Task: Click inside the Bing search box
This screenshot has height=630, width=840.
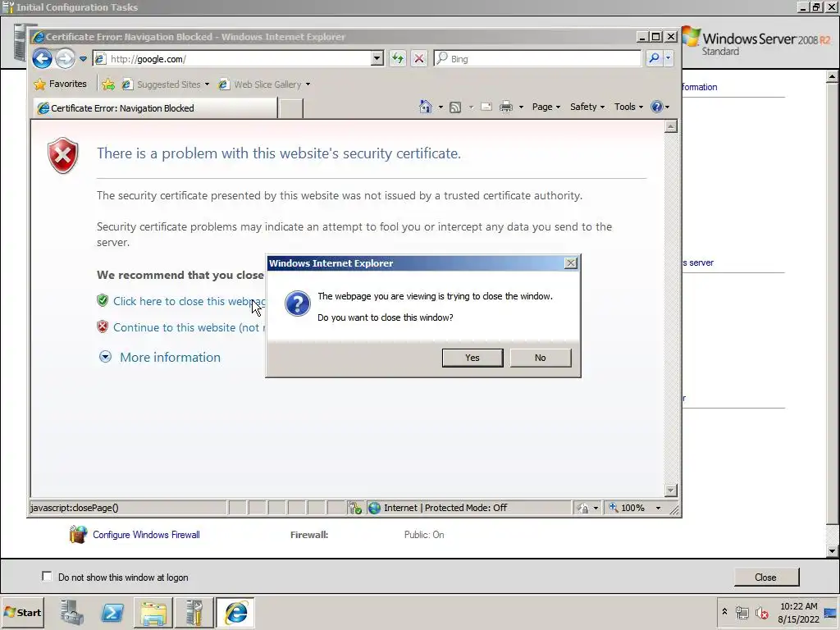Action: click(x=537, y=59)
